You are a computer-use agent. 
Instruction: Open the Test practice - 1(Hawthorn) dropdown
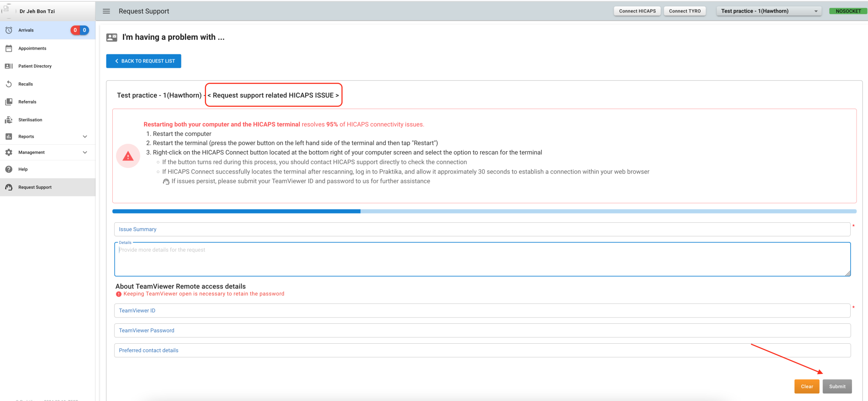click(x=769, y=11)
